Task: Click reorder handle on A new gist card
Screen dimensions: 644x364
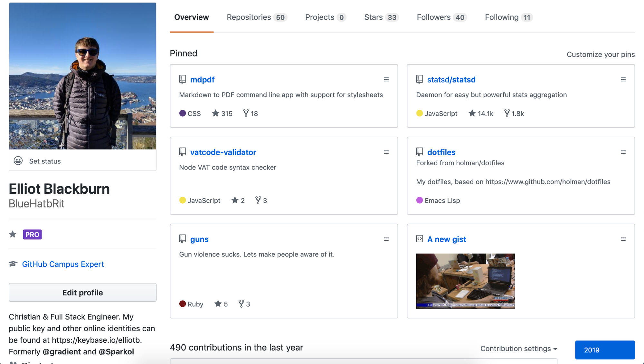Action: tap(623, 239)
